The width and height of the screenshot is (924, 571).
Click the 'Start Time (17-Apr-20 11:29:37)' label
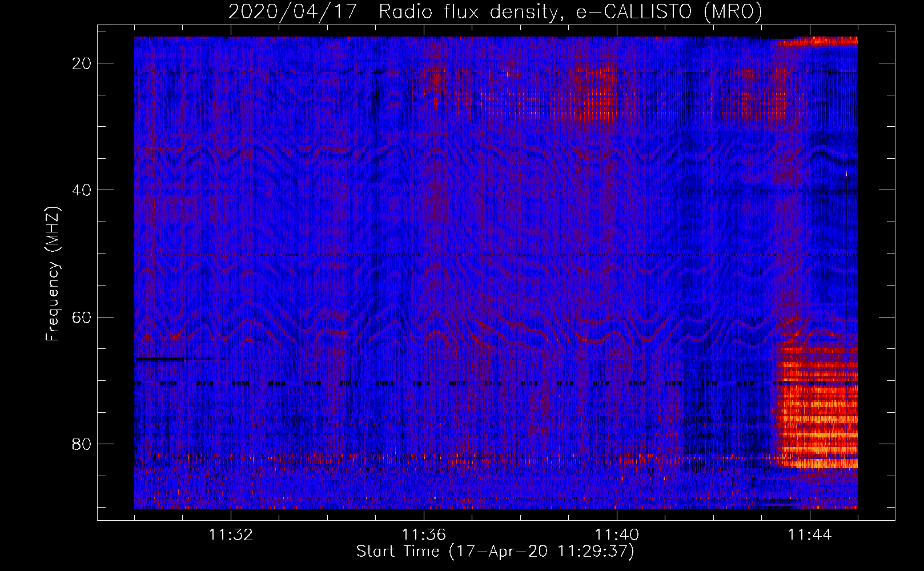[495, 552]
